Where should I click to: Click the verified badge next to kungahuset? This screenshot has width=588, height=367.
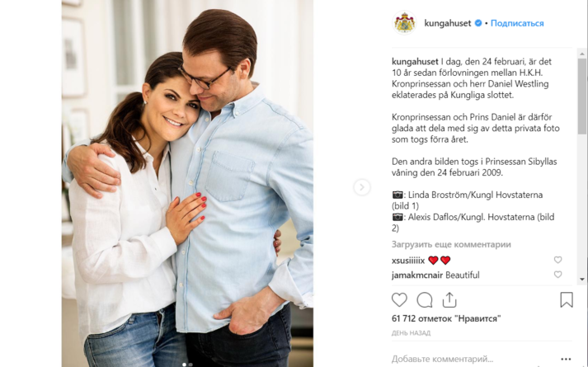(x=478, y=23)
